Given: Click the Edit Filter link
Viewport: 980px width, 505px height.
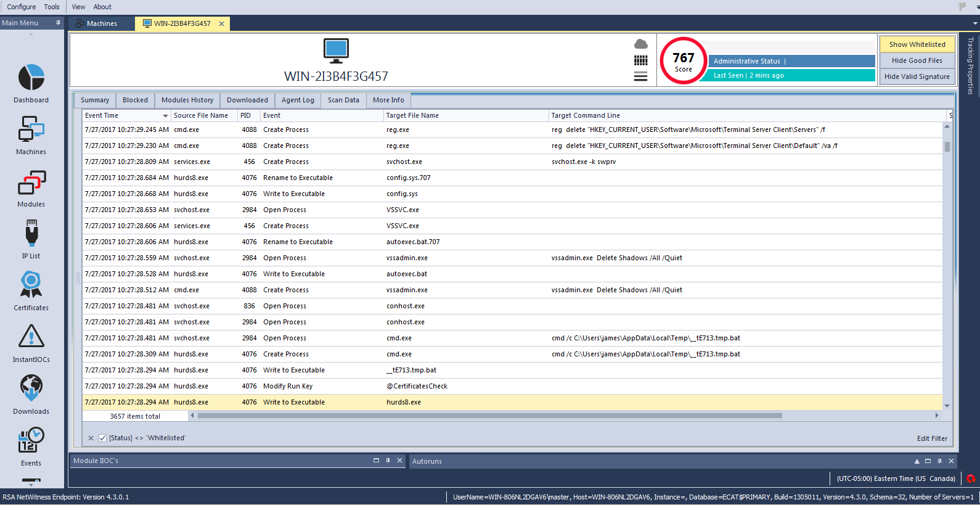Looking at the screenshot, I should [932, 438].
